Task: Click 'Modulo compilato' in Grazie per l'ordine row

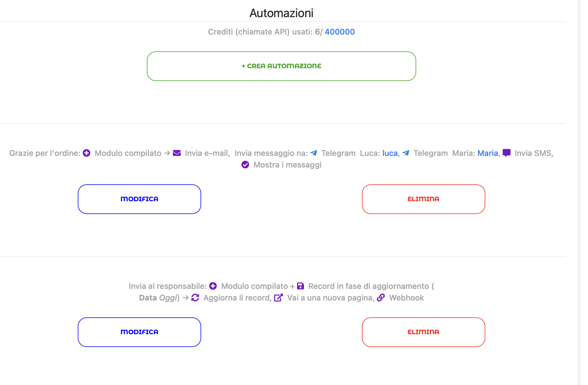Action: coord(128,153)
